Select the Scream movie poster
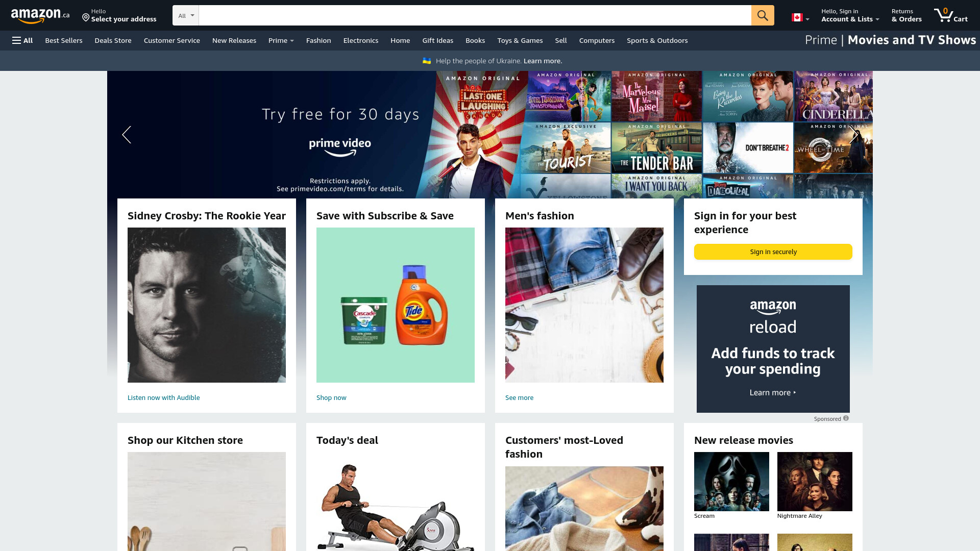This screenshot has height=551, width=980. point(731,482)
